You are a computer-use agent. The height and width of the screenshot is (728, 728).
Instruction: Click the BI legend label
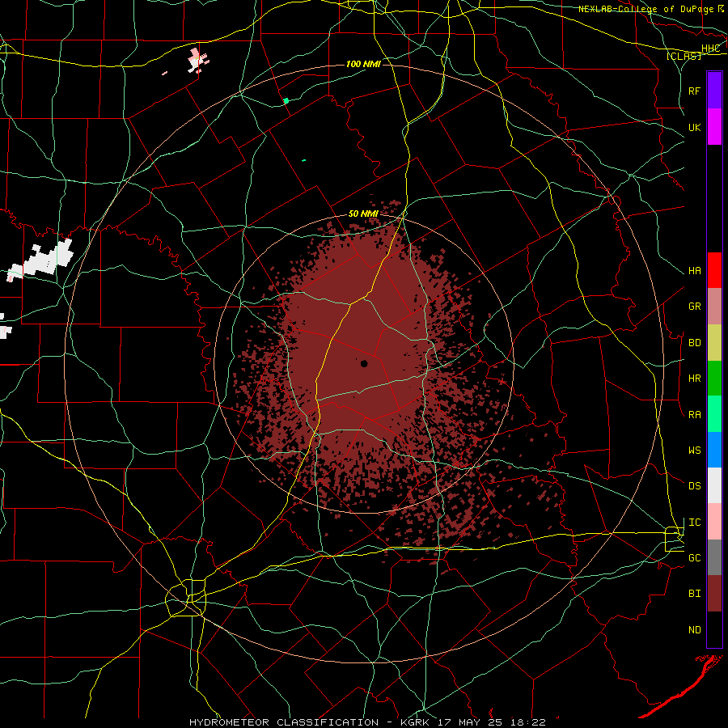point(694,594)
